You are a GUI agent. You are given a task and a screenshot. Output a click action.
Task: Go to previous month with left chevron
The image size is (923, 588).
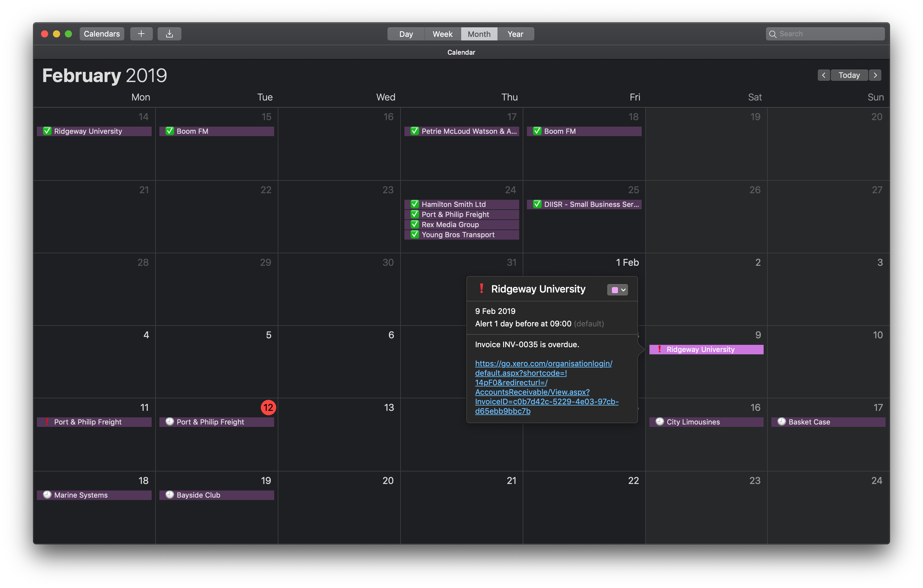point(823,75)
